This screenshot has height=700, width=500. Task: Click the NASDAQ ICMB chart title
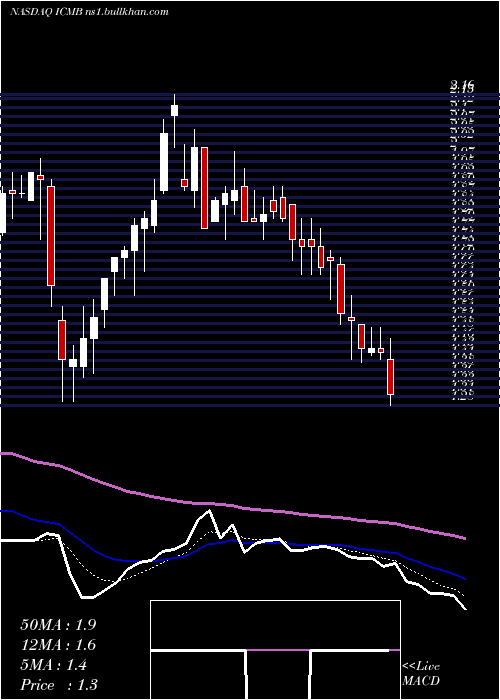(x=89, y=12)
